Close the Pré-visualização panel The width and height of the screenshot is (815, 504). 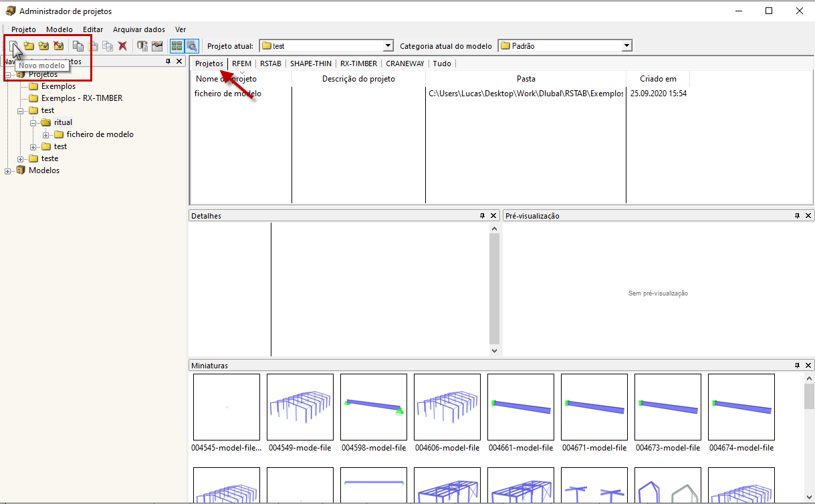point(808,216)
